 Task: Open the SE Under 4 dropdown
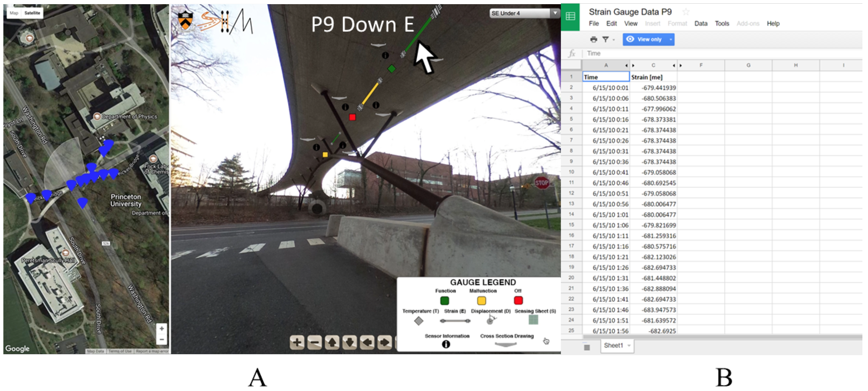click(555, 13)
